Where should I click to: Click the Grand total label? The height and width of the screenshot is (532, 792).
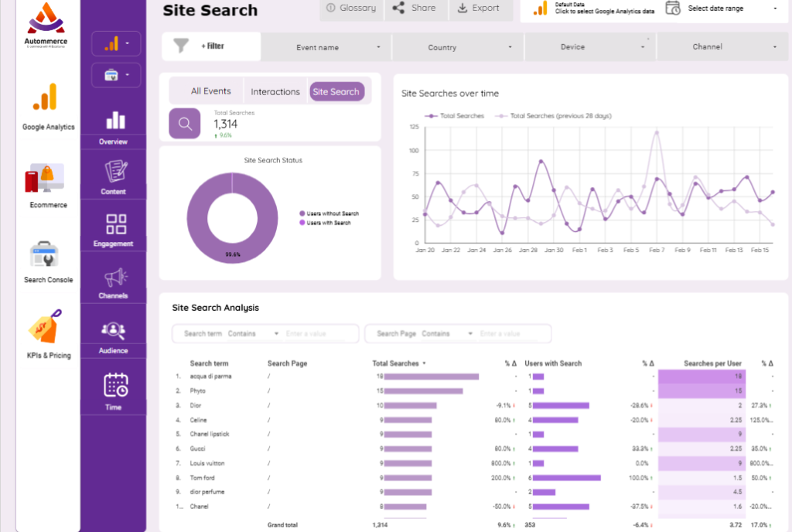tap(282, 525)
